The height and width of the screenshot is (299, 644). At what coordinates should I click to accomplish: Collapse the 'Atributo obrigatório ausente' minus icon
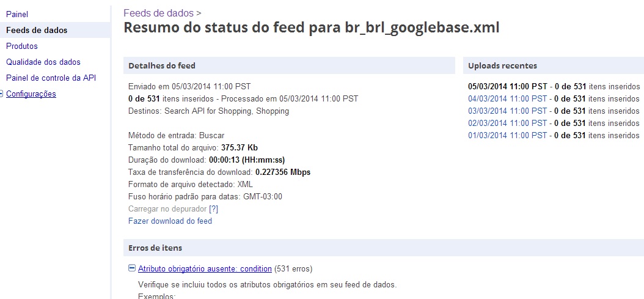(x=132, y=268)
